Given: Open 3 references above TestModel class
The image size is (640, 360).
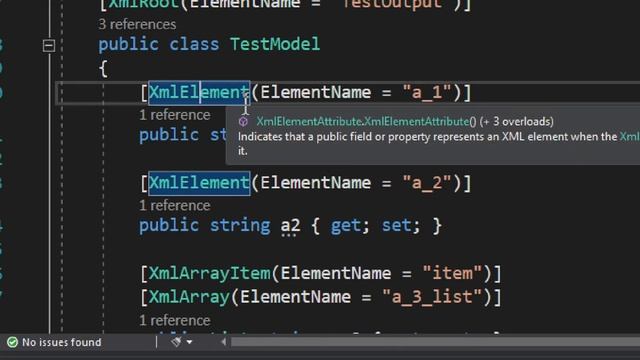Looking at the screenshot, I should coord(137,24).
